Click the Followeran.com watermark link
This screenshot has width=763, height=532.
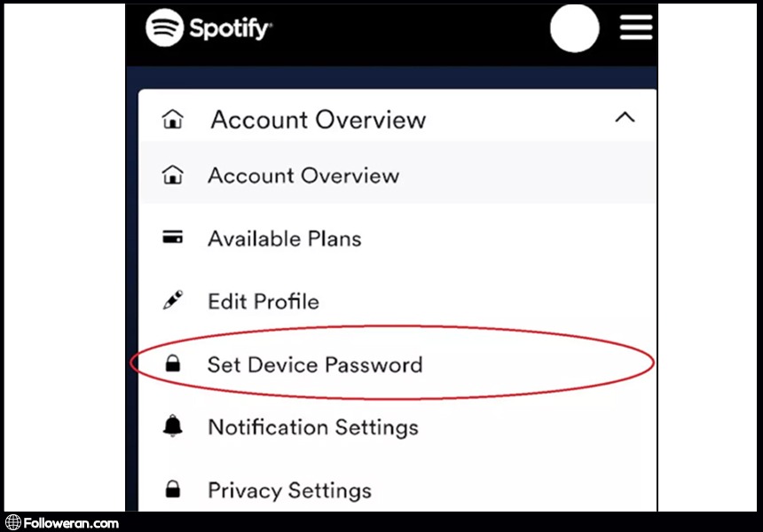click(62, 523)
